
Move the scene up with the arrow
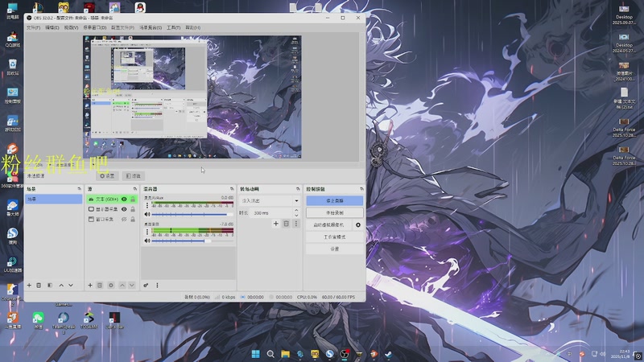point(61,286)
